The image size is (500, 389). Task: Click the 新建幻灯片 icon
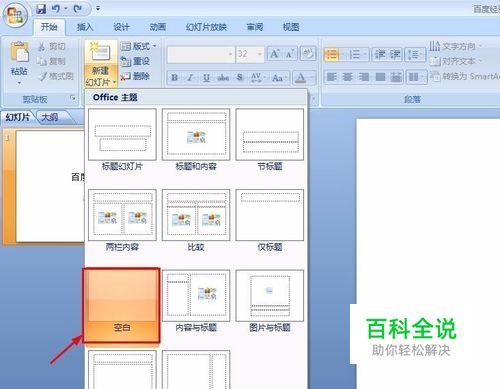[100, 53]
